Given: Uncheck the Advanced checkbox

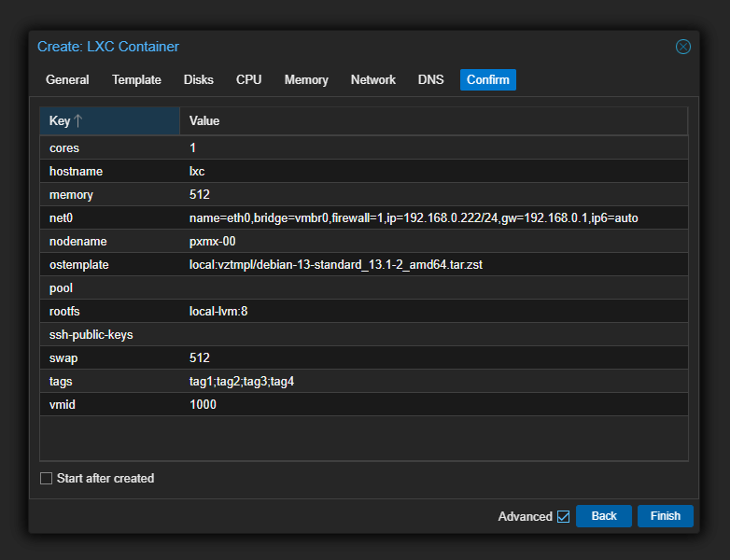Looking at the screenshot, I should click(x=563, y=517).
